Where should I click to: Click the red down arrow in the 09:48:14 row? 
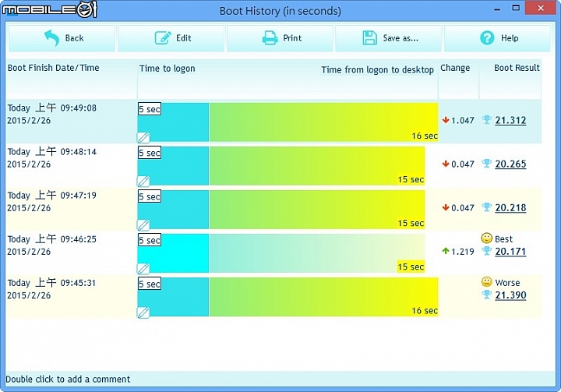click(x=446, y=164)
